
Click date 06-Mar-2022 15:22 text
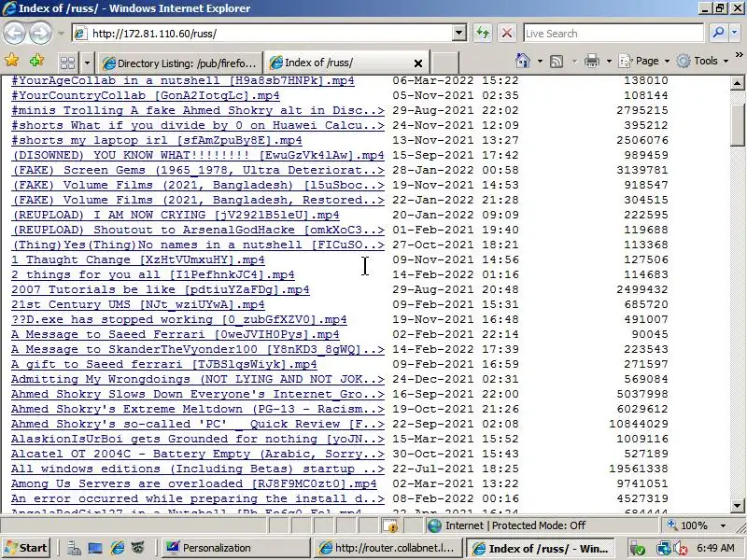456,80
